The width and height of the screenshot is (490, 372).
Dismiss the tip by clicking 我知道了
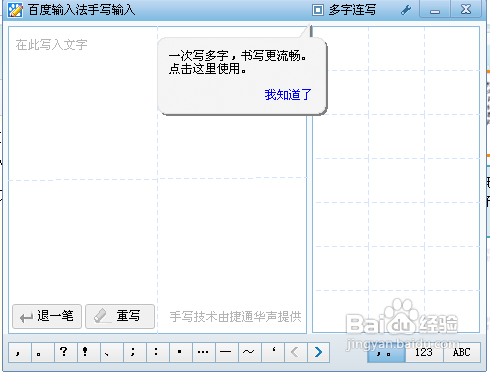coord(288,95)
